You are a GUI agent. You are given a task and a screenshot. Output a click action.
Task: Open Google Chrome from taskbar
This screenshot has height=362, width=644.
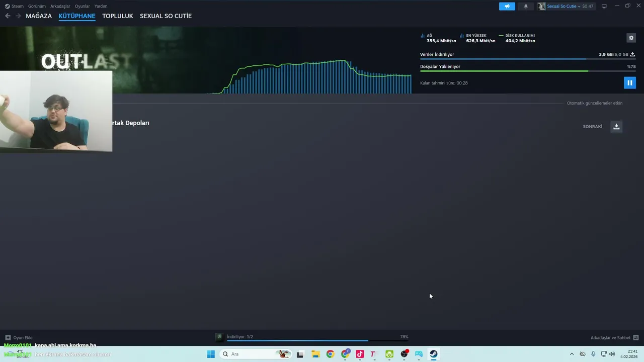[x=330, y=354]
